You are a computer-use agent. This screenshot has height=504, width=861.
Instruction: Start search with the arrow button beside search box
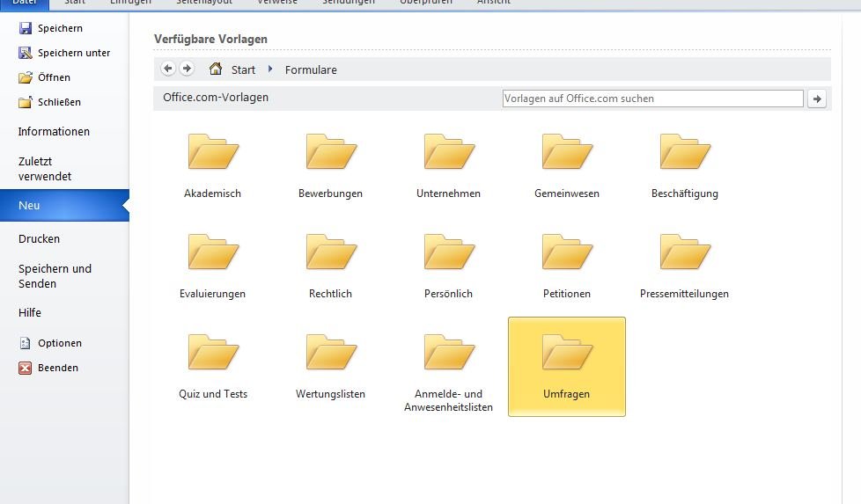point(817,99)
